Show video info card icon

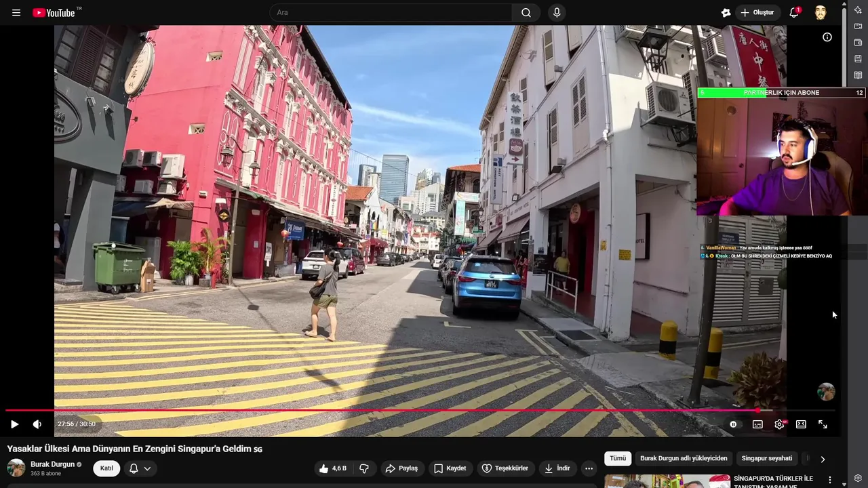(827, 37)
